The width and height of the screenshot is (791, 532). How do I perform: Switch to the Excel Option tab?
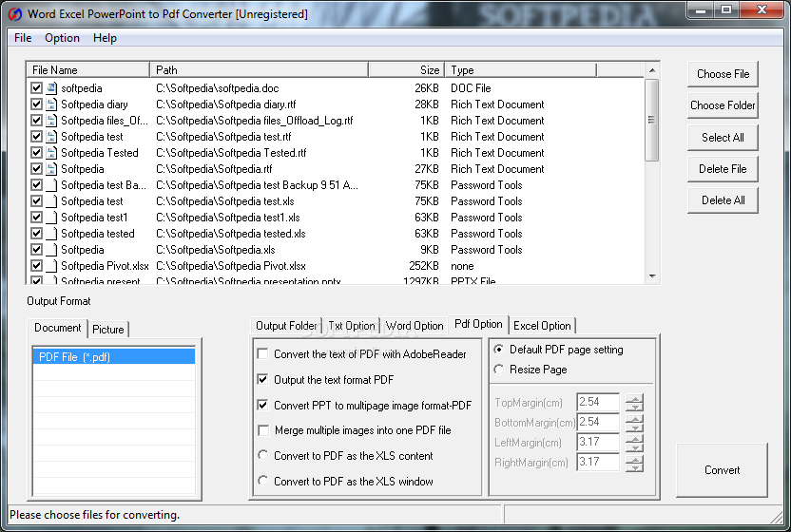point(542,326)
